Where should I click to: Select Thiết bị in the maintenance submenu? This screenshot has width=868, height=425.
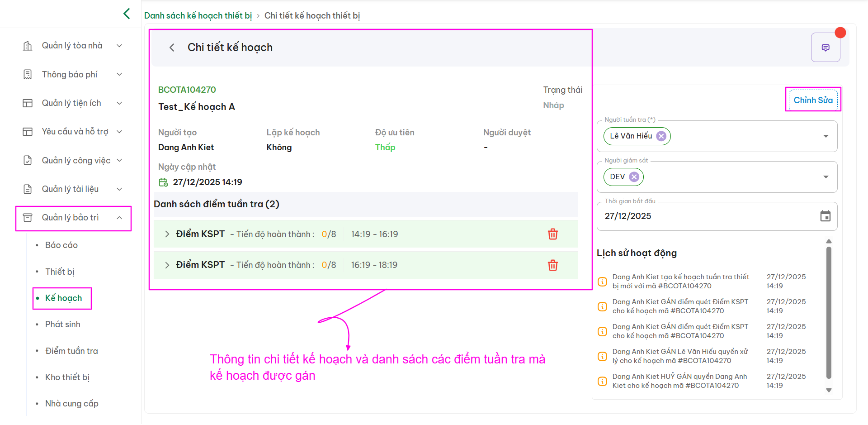pyautogui.click(x=60, y=272)
